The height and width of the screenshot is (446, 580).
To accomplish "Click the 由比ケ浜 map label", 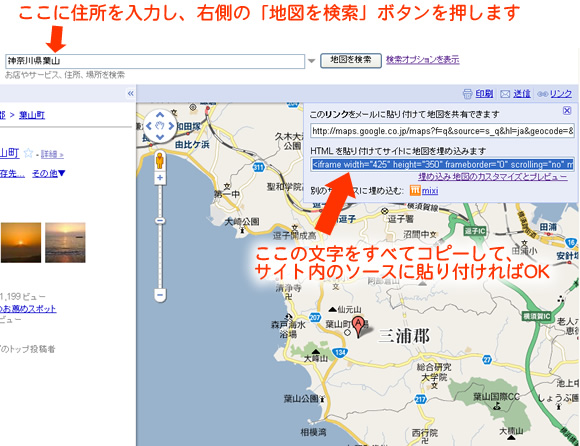I will pos(192,145).
